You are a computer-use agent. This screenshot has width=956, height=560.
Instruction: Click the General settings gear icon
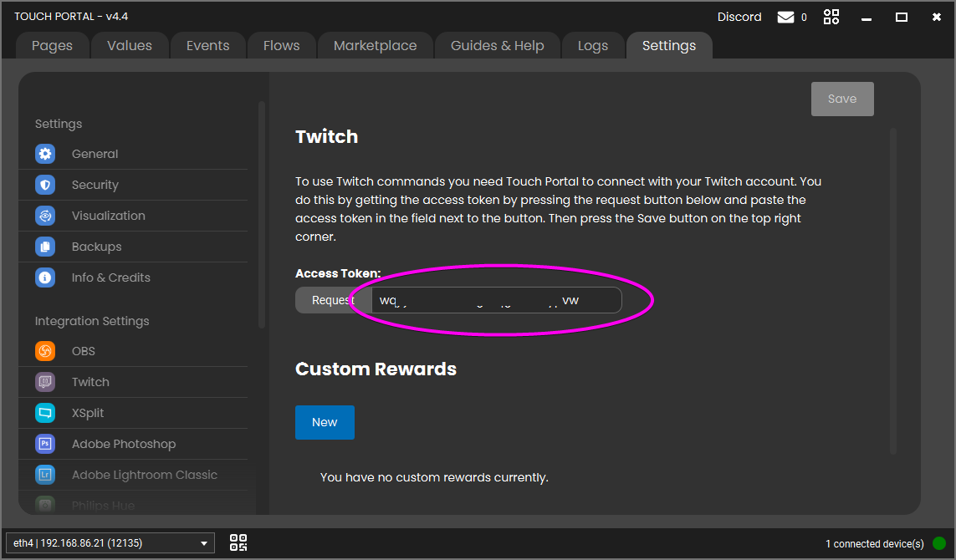coord(45,154)
